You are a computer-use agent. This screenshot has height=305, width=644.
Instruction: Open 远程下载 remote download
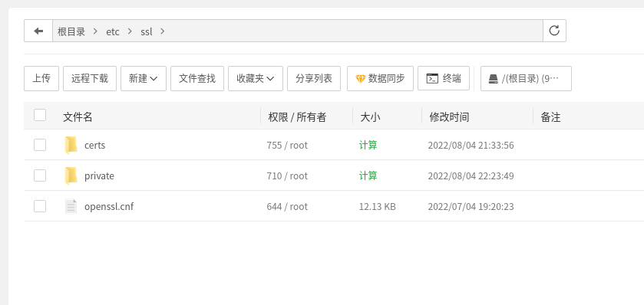pyautogui.click(x=90, y=78)
